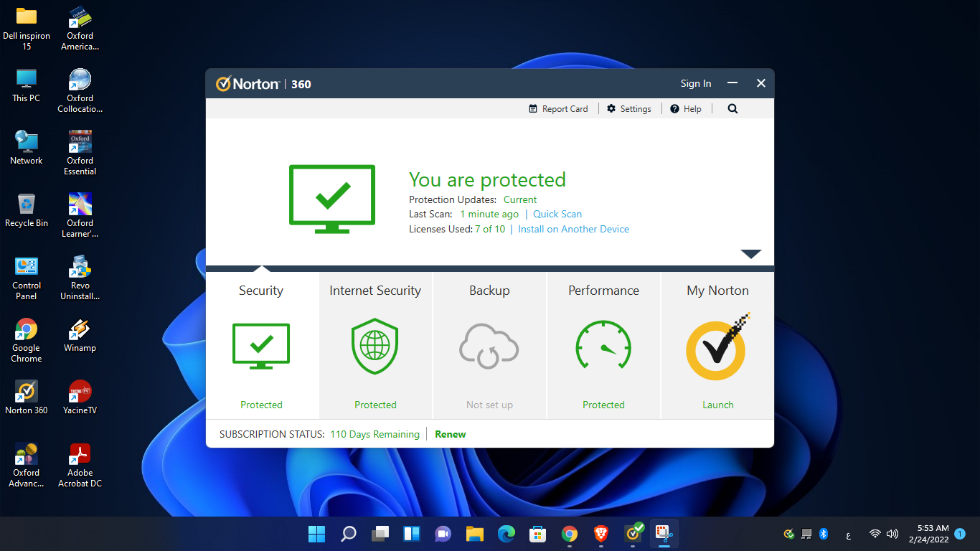Viewport: 980px width, 551px height.
Task: Open the Norton Help menu
Action: point(686,109)
